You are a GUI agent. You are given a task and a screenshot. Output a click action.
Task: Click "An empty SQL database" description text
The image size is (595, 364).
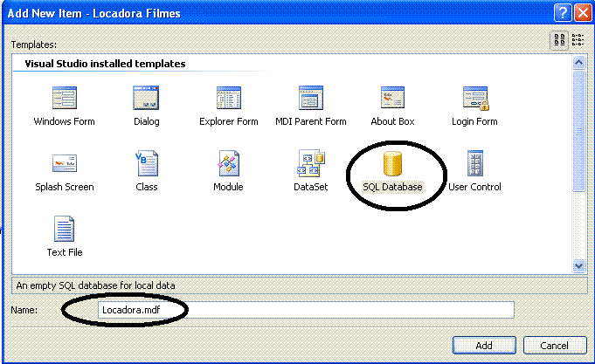click(x=95, y=285)
